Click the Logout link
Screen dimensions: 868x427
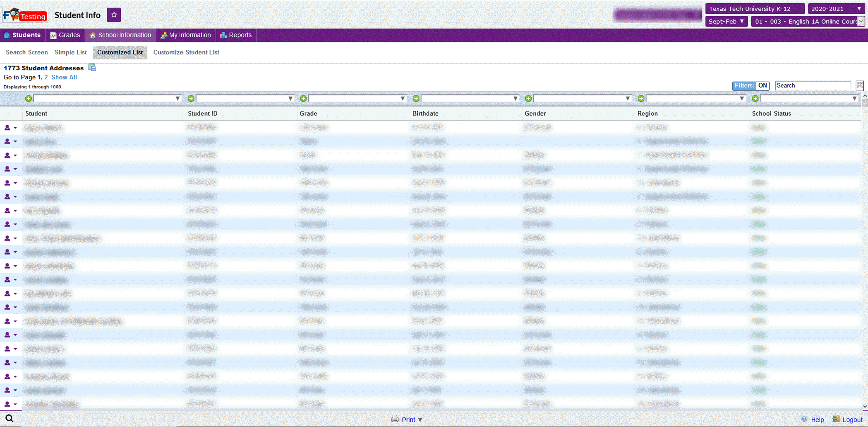853,420
